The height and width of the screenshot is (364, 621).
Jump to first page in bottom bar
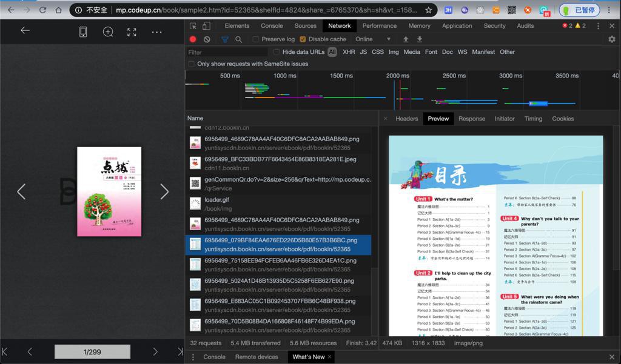click(x=5, y=351)
